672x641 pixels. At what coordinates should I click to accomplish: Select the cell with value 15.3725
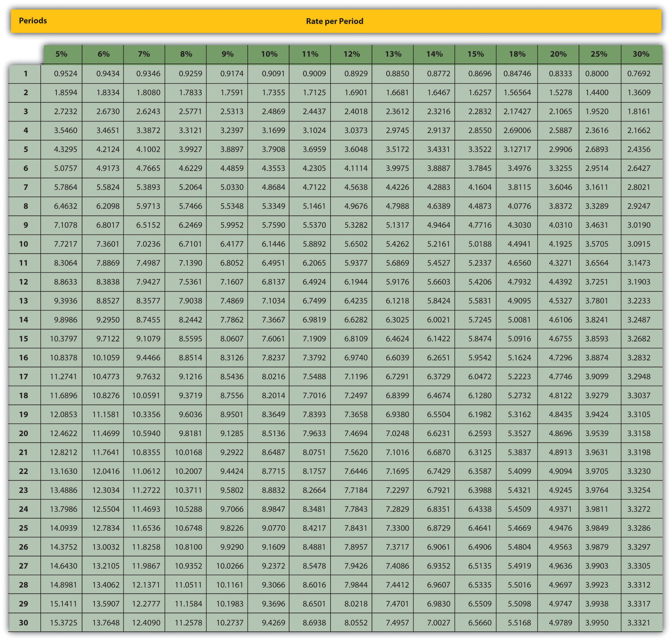coord(64,623)
